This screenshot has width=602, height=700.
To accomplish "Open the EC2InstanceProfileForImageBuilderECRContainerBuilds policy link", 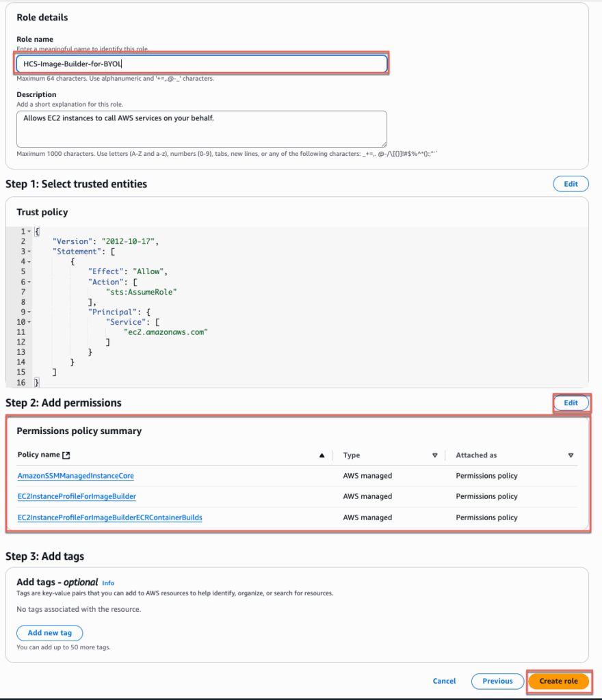I will [x=109, y=517].
